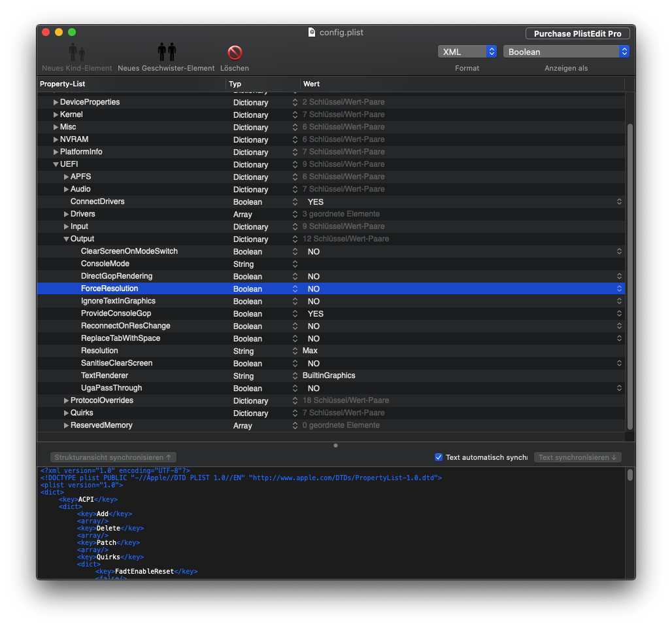Expand the Misc dictionary
Viewport: 672px width, 628px height.
(56, 127)
